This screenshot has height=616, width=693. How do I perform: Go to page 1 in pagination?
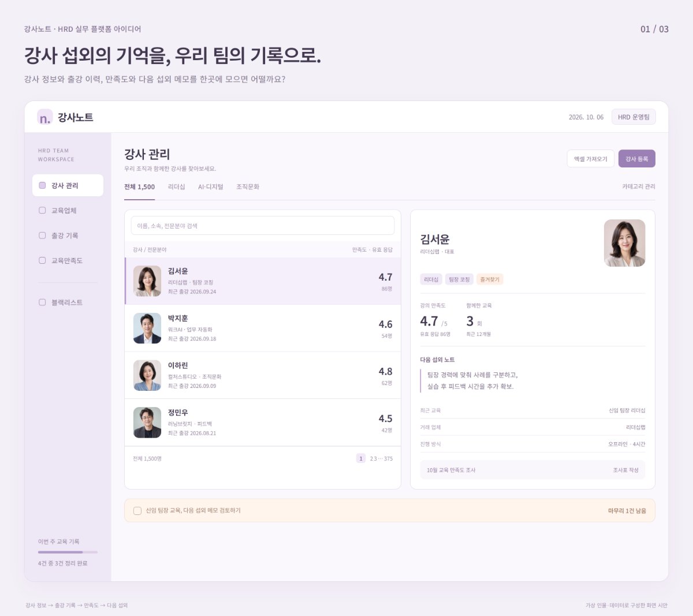pos(361,458)
